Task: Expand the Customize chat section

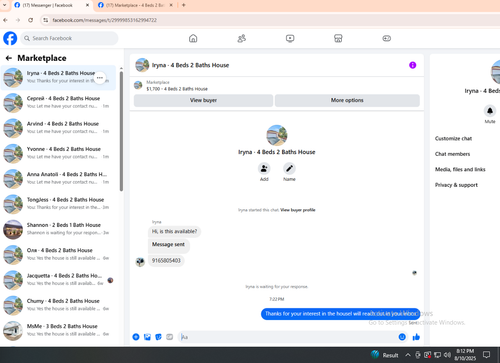Action: tap(453, 138)
